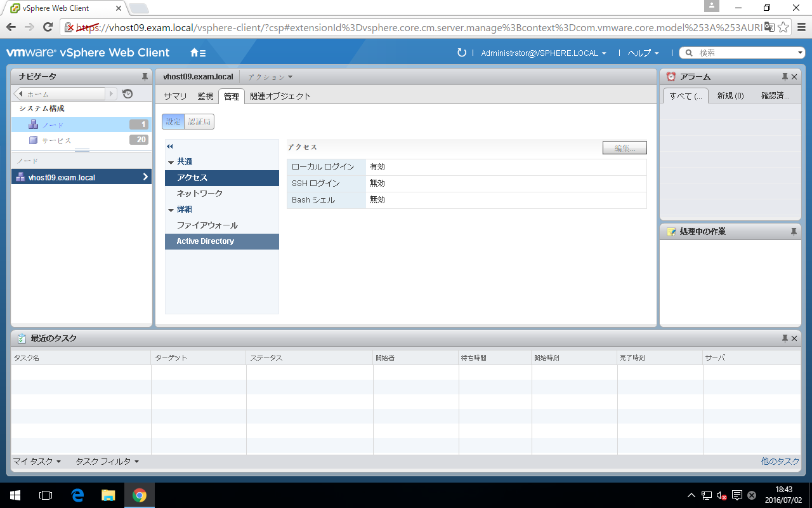
Task: Select the vhost09.exam.local node
Action: pyautogui.click(x=82, y=177)
